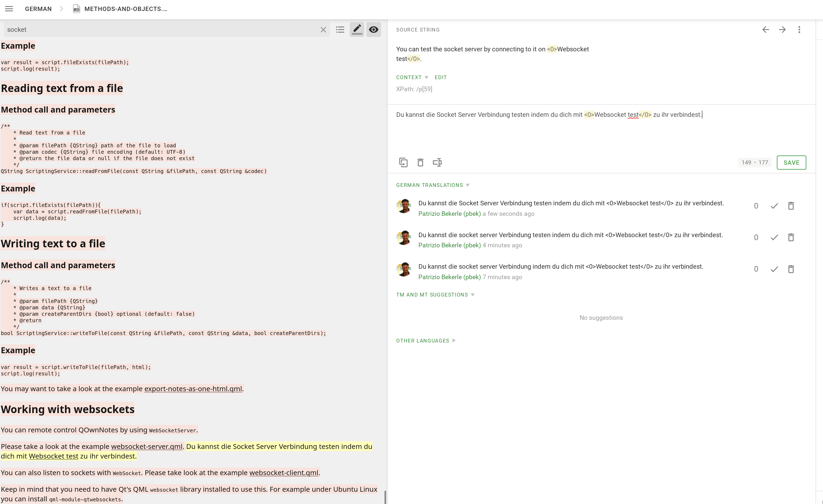823x504 pixels.
Task: Approve the translation from a few seconds ago
Action: click(774, 206)
